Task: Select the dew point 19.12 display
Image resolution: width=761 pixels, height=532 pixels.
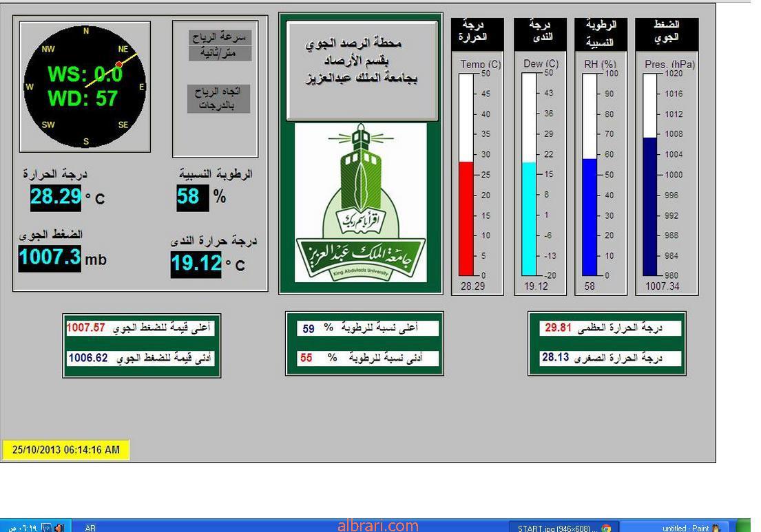Action: coord(196,264)
